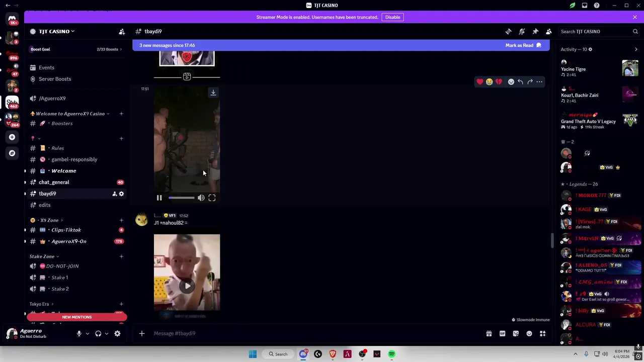This screenshot has height=362, width=644.
Task: Collapse Welcome to AguerroX9 Casino category
Action: (70, 114)
